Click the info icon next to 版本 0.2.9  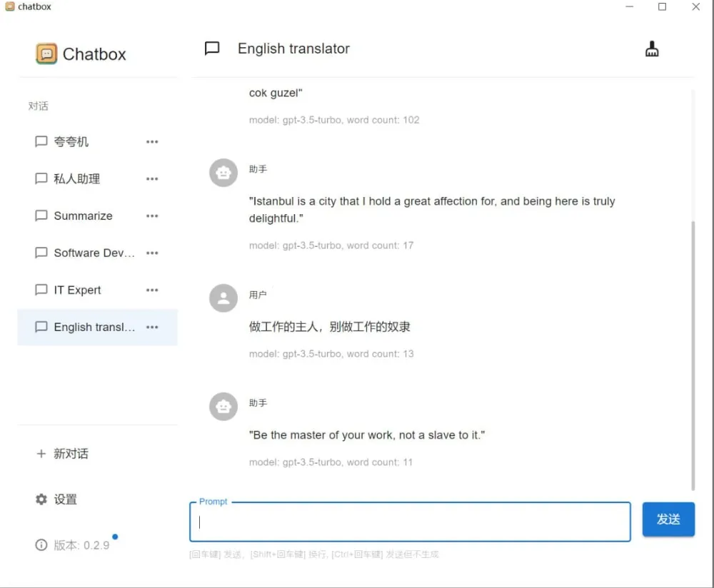tap(41, 544)
